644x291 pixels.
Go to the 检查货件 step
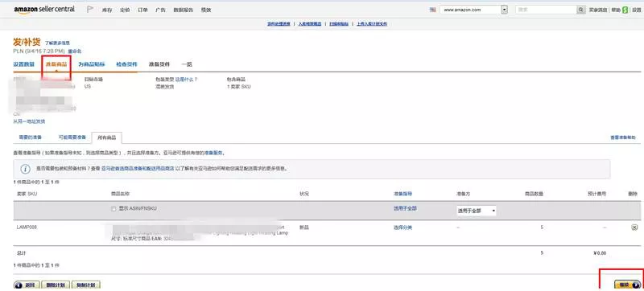(x=126, y=64)
